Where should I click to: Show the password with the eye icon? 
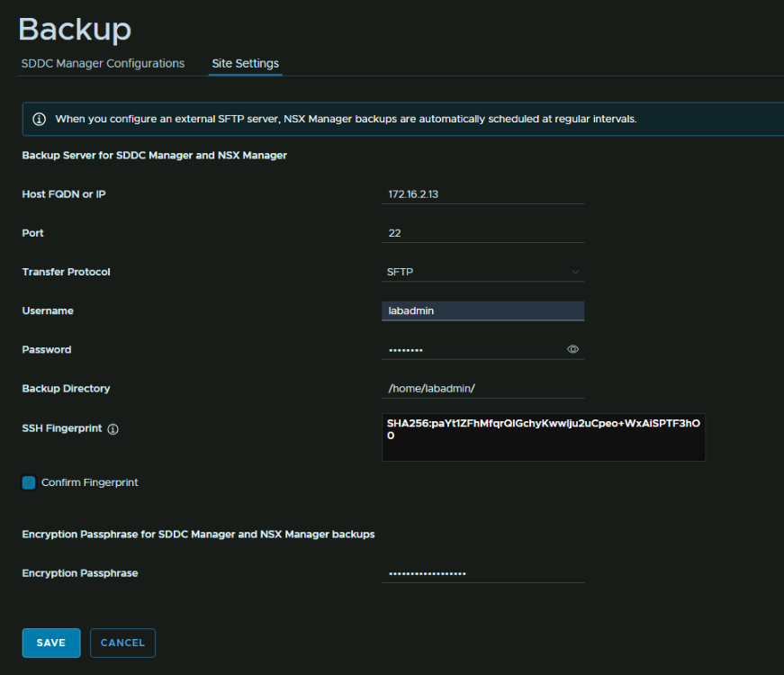tap(572, 349)
